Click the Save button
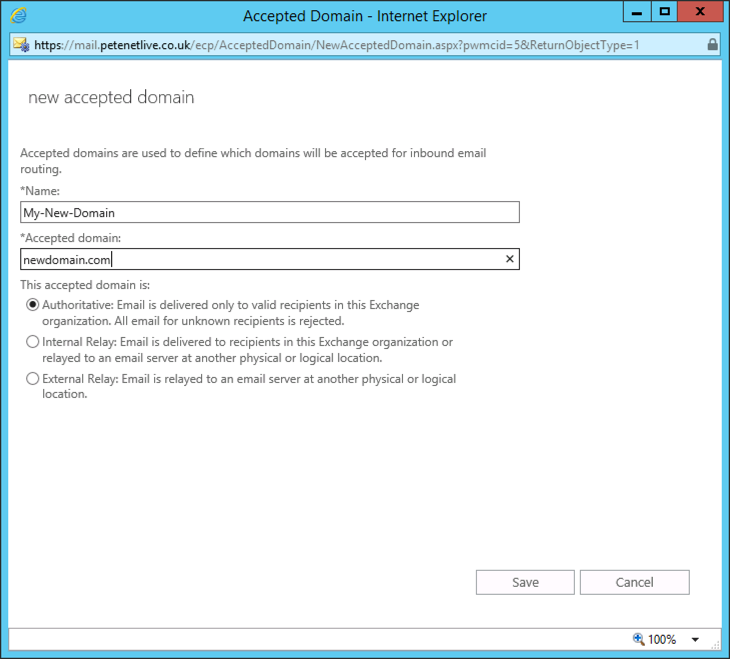The width and height of the screenshot is (730, 659). [525, 582]
